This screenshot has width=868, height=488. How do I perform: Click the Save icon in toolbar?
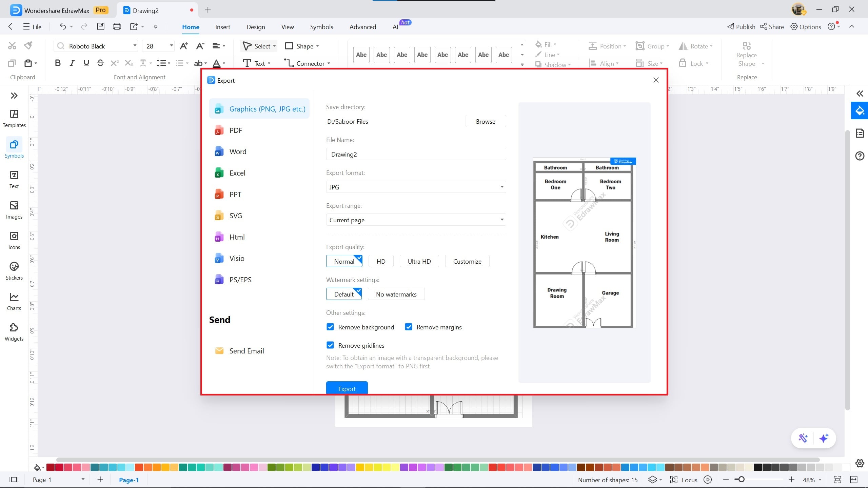click(x=100, y=26)
